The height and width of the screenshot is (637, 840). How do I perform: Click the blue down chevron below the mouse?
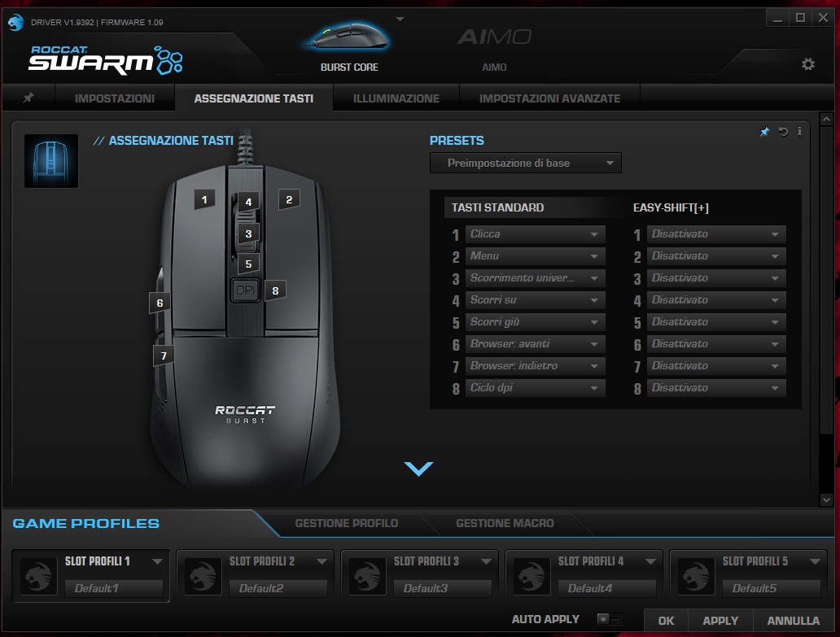coord(419,469)
